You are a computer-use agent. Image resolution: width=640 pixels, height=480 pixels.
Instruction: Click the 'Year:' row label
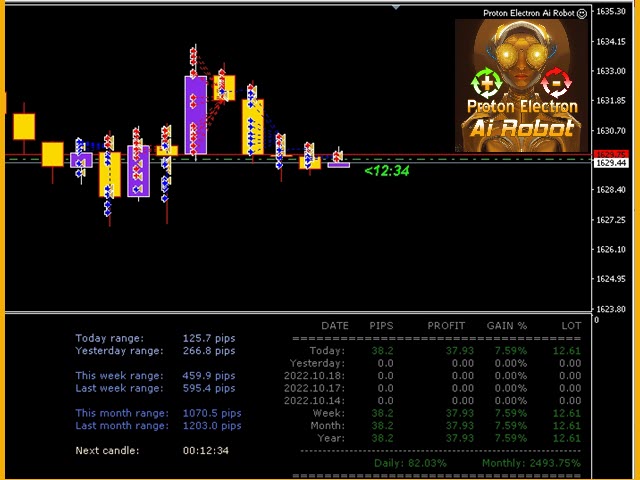tap(331, 438)
